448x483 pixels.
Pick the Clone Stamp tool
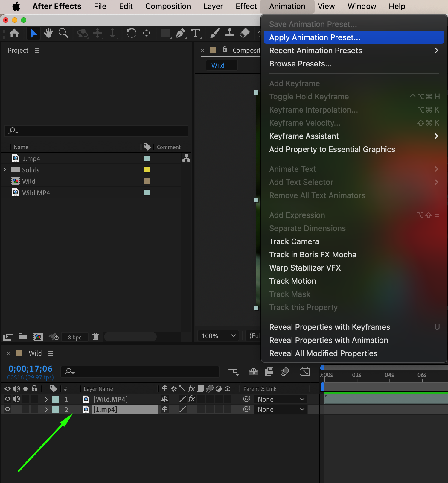click(229, 33)
